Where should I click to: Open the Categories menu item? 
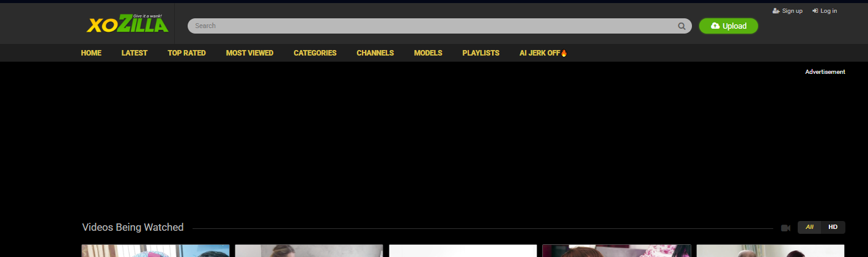pos(315,53)
